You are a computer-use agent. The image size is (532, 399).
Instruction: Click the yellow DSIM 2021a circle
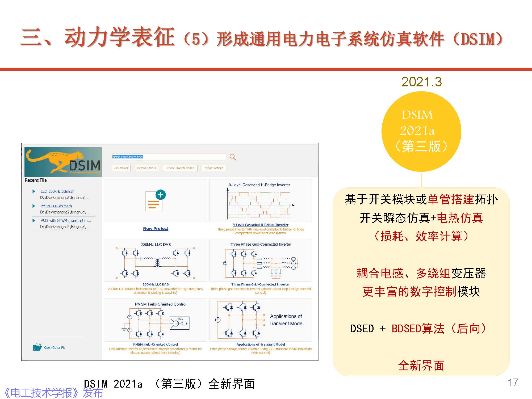coord(421,131)
